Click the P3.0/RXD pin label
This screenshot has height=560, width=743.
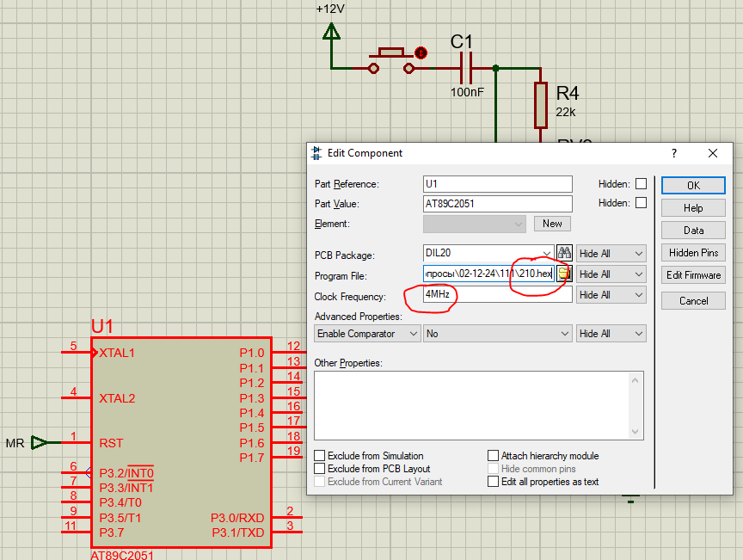coord(237,518)
